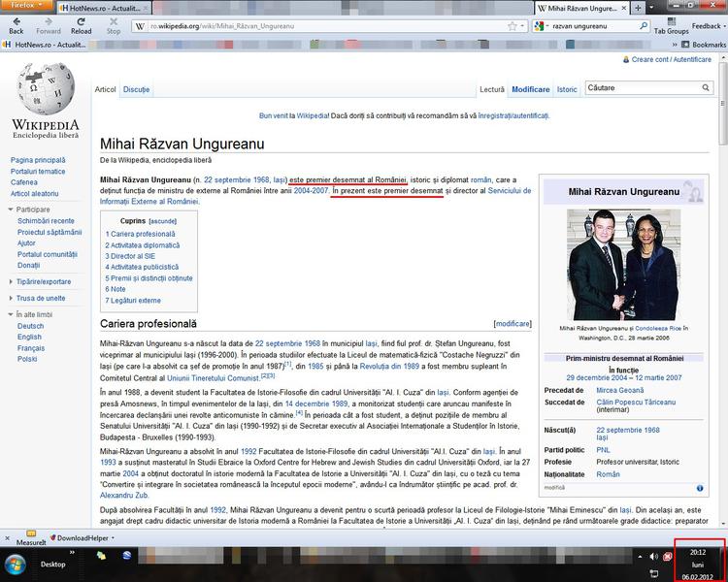Open a new tab with plus button
Screen dimensions: 728x582
click(638, 8)
